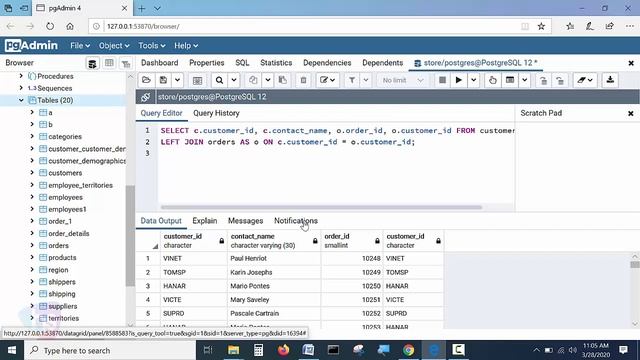Open the Messages tab
640x360 pixels.
pyautogui.click(x=245, y=221)
